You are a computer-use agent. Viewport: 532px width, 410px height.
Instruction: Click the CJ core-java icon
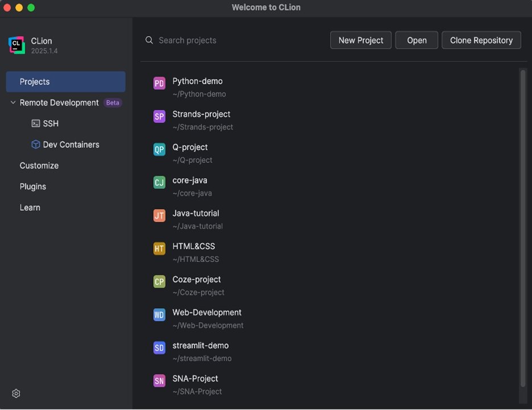point(159,182)
